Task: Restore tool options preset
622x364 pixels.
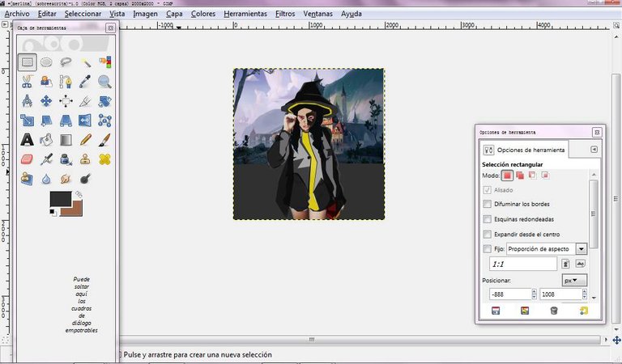Action: point(525,311)
